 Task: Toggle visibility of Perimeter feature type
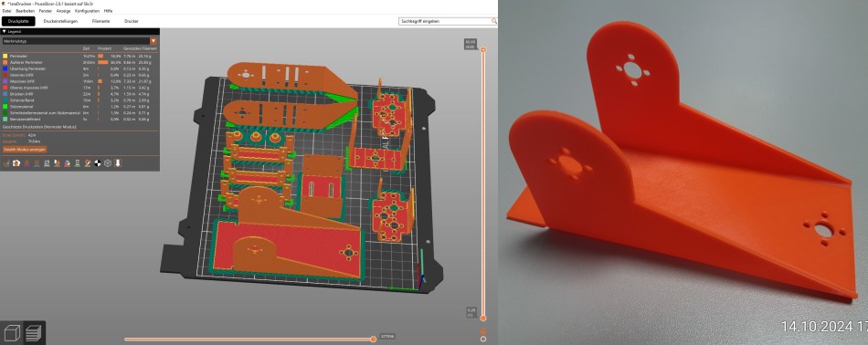(79, 56)
